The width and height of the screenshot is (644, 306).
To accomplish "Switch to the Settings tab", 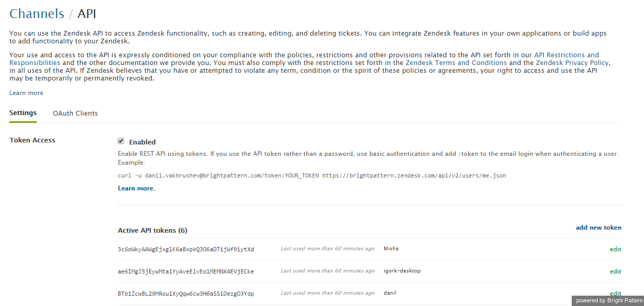I will [23, 113].
